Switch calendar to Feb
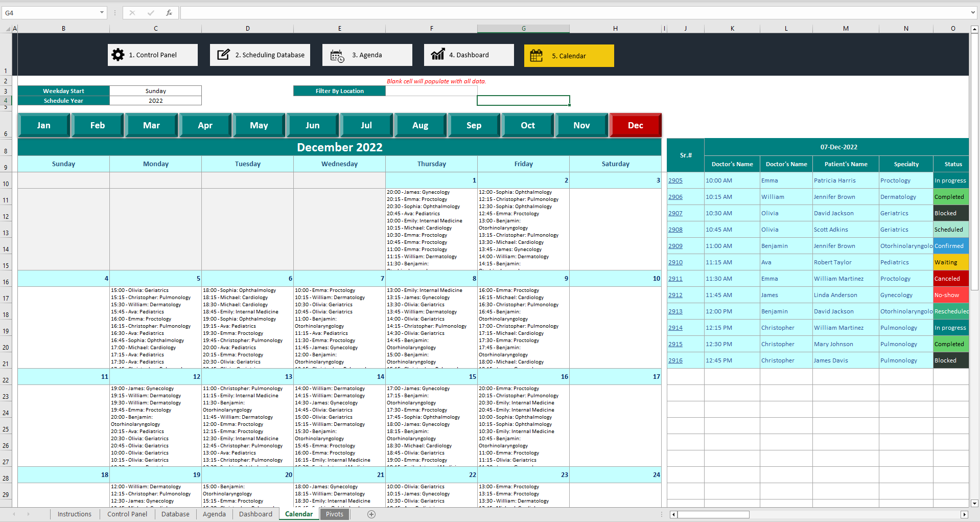This screenshot has width=980, height=522. pyautogui.click(x=98, y=125)
